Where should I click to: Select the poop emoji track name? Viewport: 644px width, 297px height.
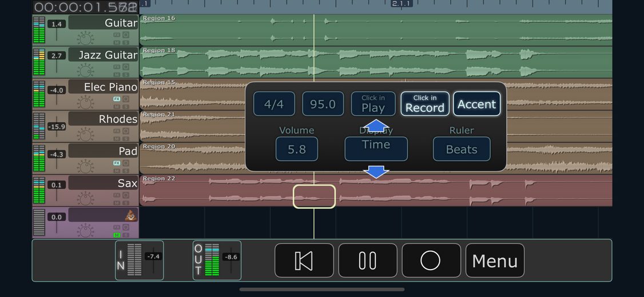[x=103, y=215]
